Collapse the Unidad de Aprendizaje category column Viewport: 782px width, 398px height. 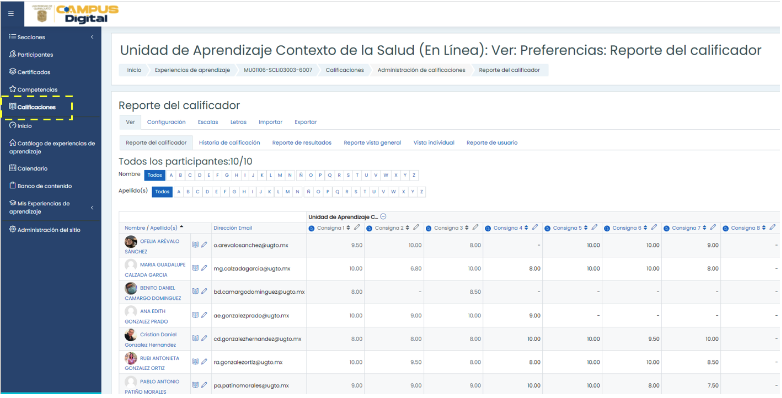pyautogui.click(x=383, y=216)
